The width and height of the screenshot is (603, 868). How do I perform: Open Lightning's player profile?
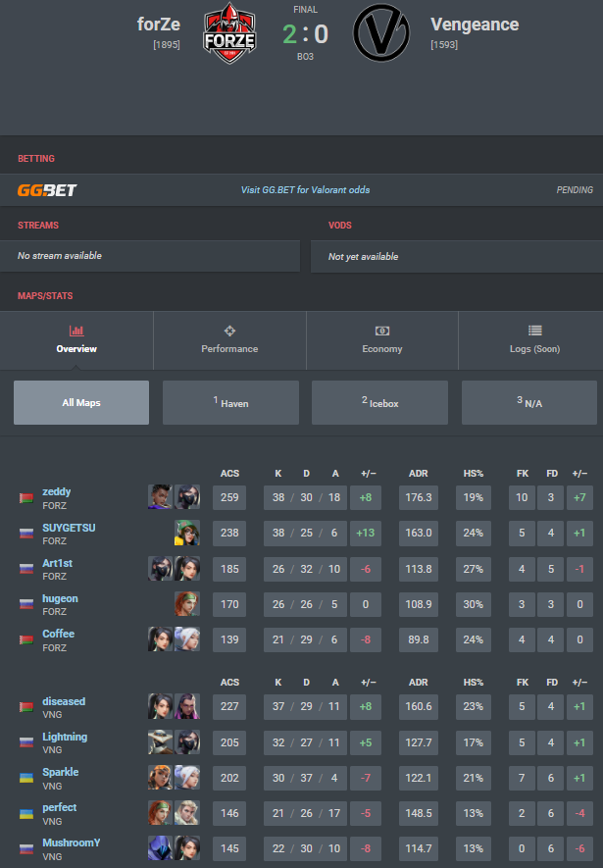click(x=65, y=737)
